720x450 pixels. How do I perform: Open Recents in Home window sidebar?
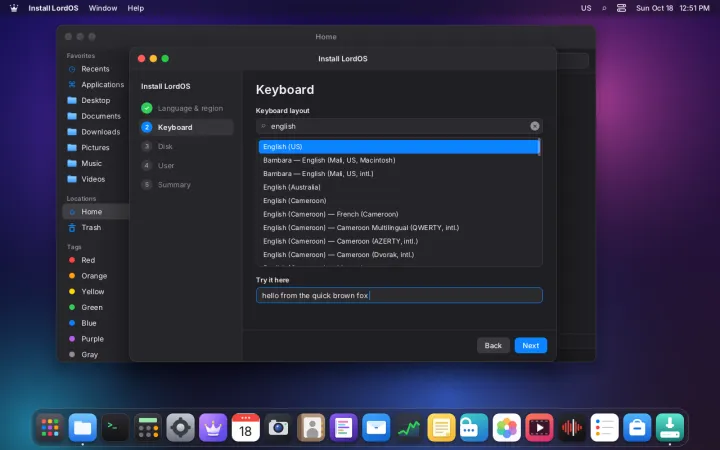(x=95, y=69)
